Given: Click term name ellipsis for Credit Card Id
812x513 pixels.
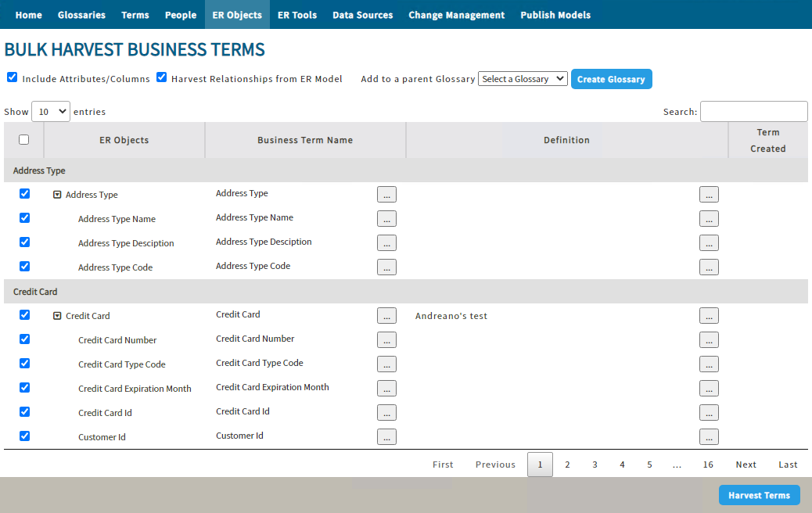Looking at the screenshot, I should (x=386, y=413).
